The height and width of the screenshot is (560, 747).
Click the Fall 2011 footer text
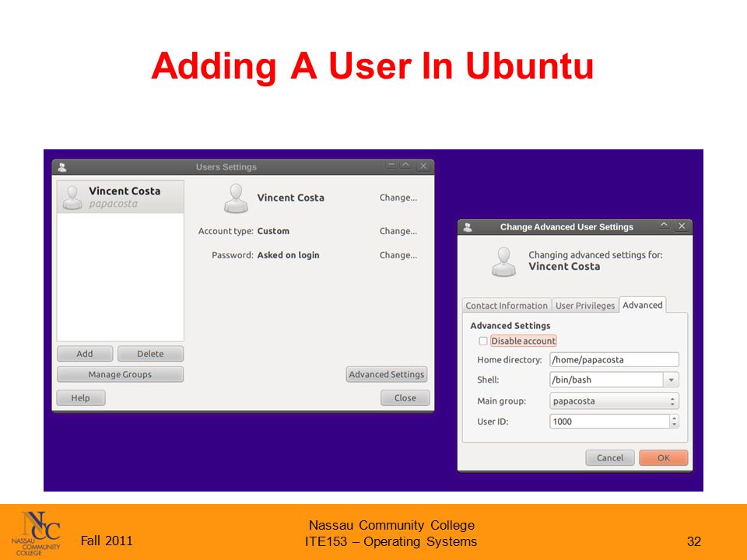tap(107, 541)
